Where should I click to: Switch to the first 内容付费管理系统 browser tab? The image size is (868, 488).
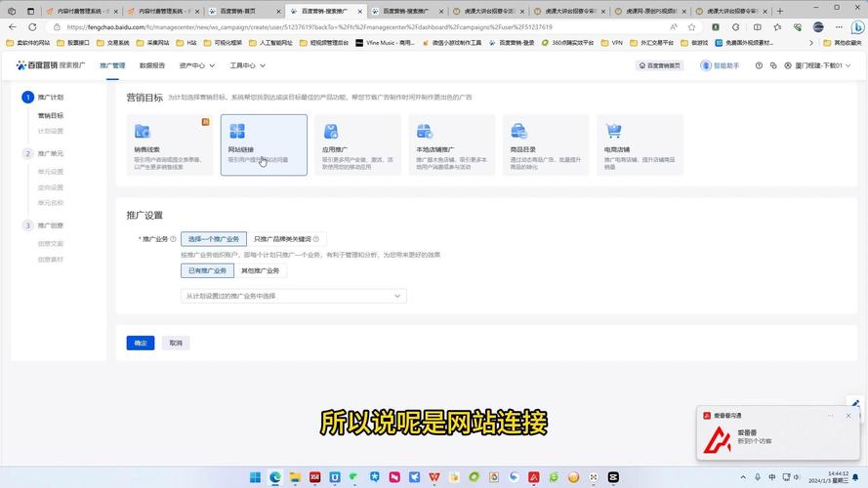[82, 11]
